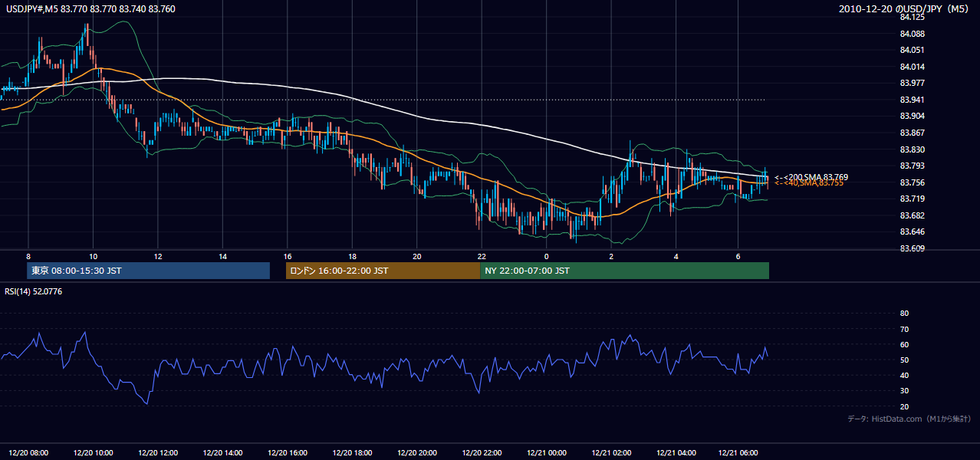
Task: Click RSI axis level 20
Action: coord(904,406)
